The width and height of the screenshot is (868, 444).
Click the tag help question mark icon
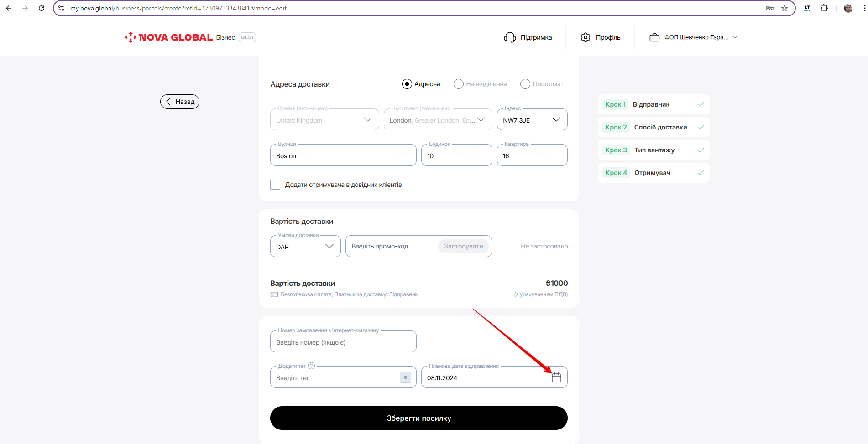(311, 366)
